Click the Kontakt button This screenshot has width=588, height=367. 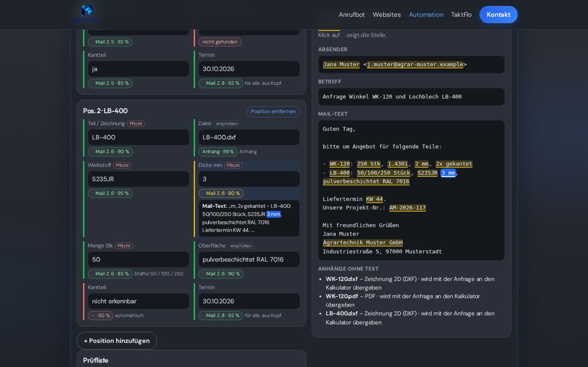[x=498, y=15]
